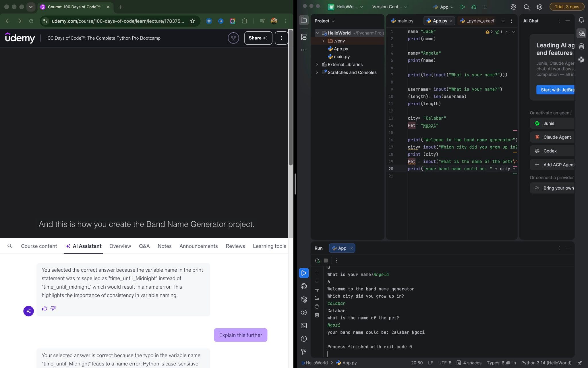The image size is (588, 368).
Task: Give thumbs down to the AI Assistant response
Action: pyautogui.click(x=53, y=308)
